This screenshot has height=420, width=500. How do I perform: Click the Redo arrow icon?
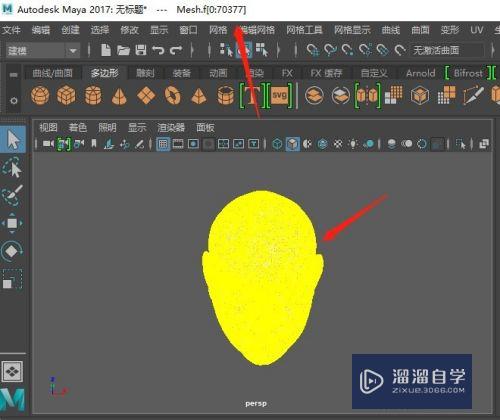(x=176, y=50)
